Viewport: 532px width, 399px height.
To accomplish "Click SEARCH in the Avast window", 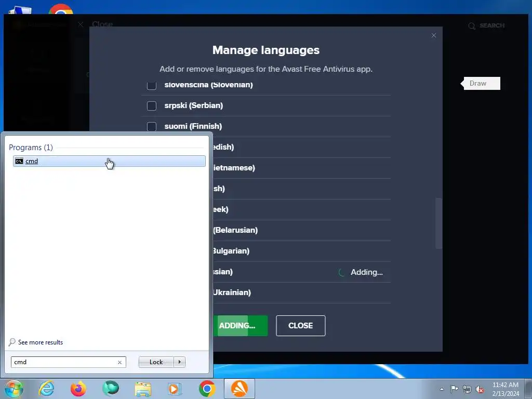I will click(486, 25).
